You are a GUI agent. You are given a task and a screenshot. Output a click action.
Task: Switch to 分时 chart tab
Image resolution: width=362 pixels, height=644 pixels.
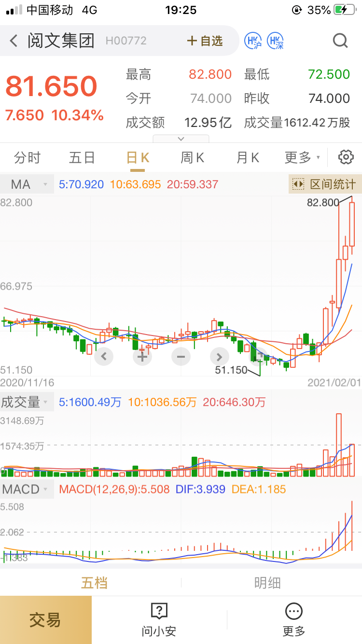[x=28, y=158]
